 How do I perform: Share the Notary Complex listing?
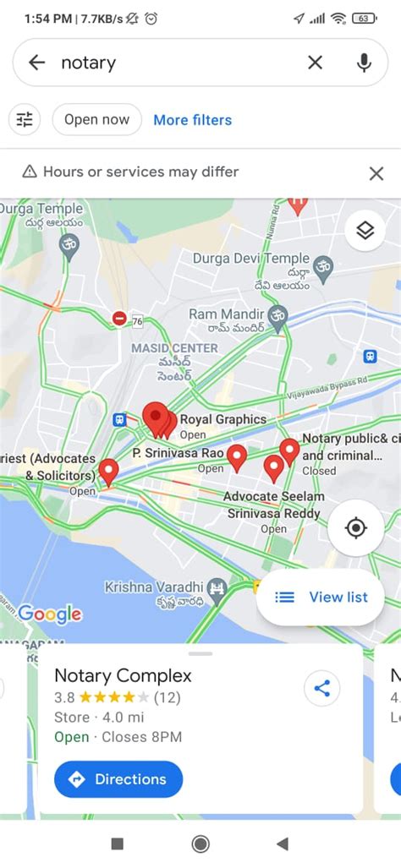[x=321, y=688]
